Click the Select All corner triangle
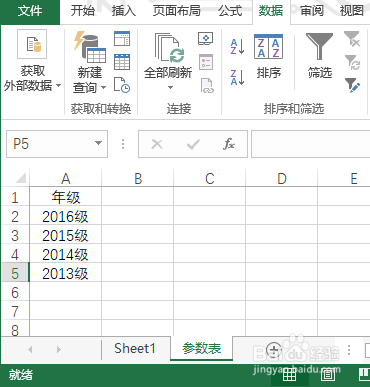Screen dimensions: 370x387 [x=20, y=178]
